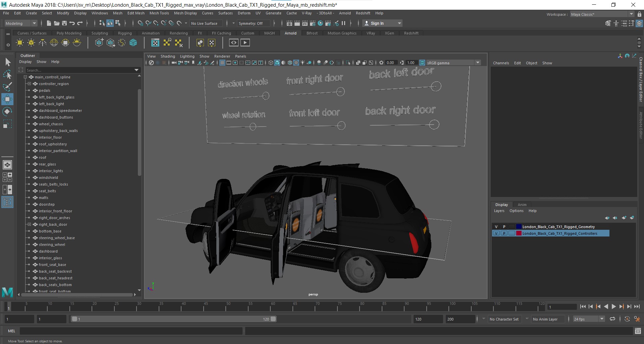644x344 pixels.
Task: Expand the controller_region node
Action: coord(30,84)
